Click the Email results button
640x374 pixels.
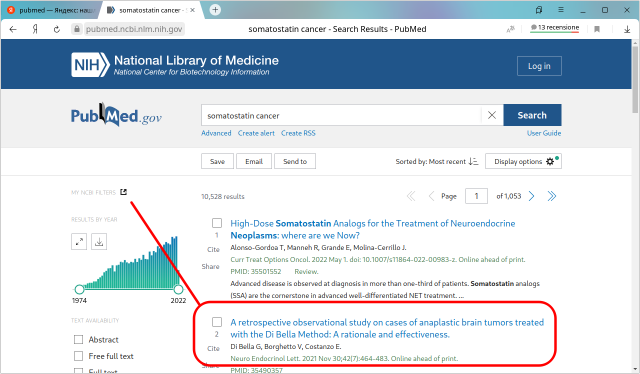[253, 161]
